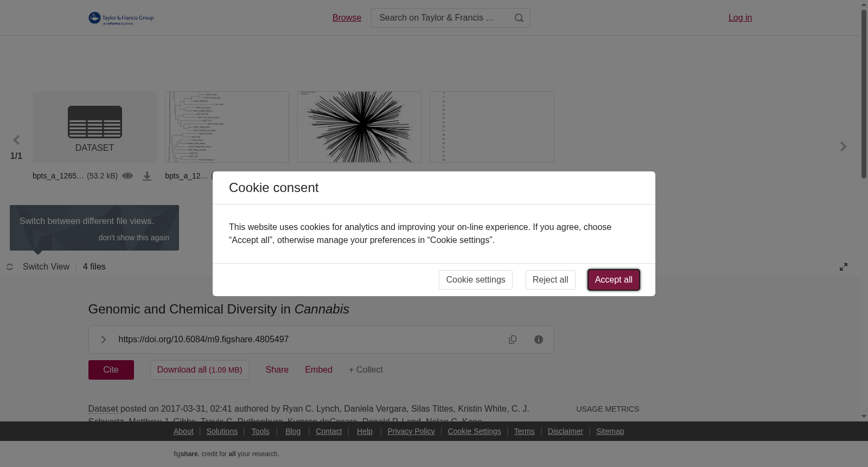Click the Dataset type link
This screenshot has height=467, width=868.
(x=103, y=409)
